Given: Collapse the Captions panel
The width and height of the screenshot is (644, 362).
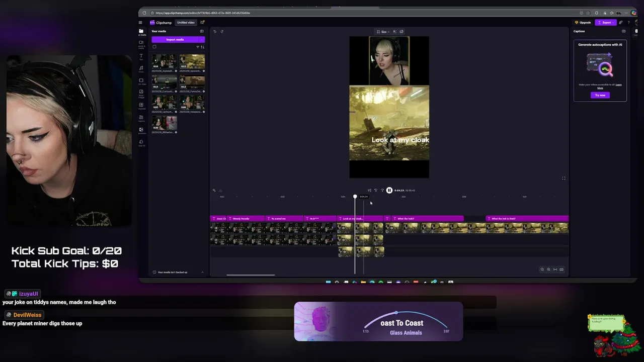Looking at the screenshot, I should (623, 31).
